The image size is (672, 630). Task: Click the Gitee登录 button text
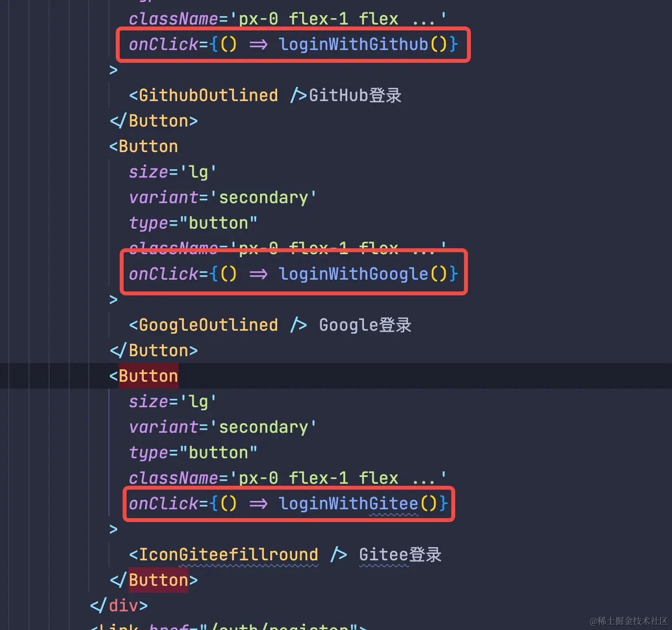point(400,554)
